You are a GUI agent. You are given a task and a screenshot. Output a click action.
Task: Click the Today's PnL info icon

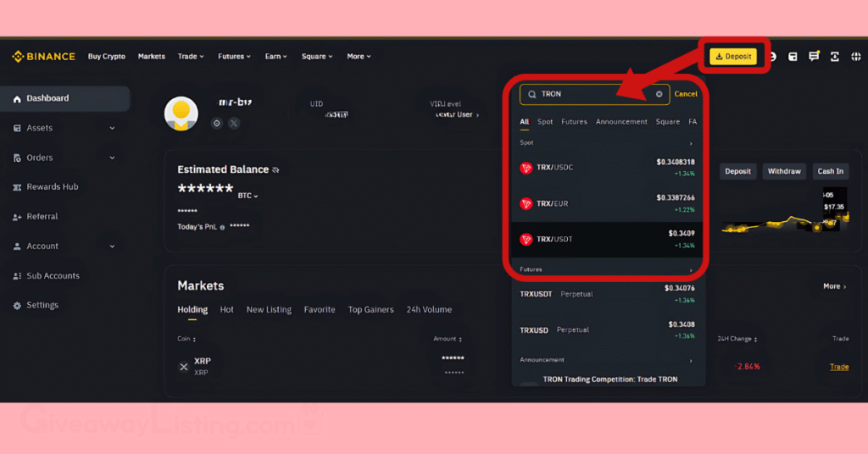click(223, 227)
